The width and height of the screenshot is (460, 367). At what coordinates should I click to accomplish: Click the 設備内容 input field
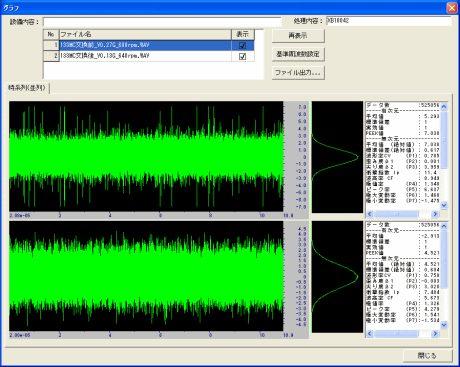(x=162, y=22)
